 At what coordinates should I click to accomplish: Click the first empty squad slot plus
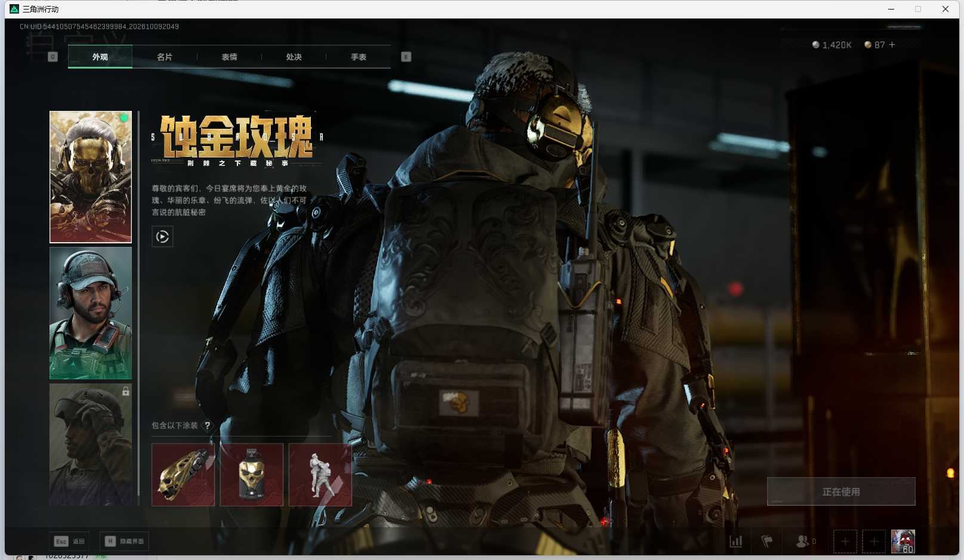[x=845, y=542]
